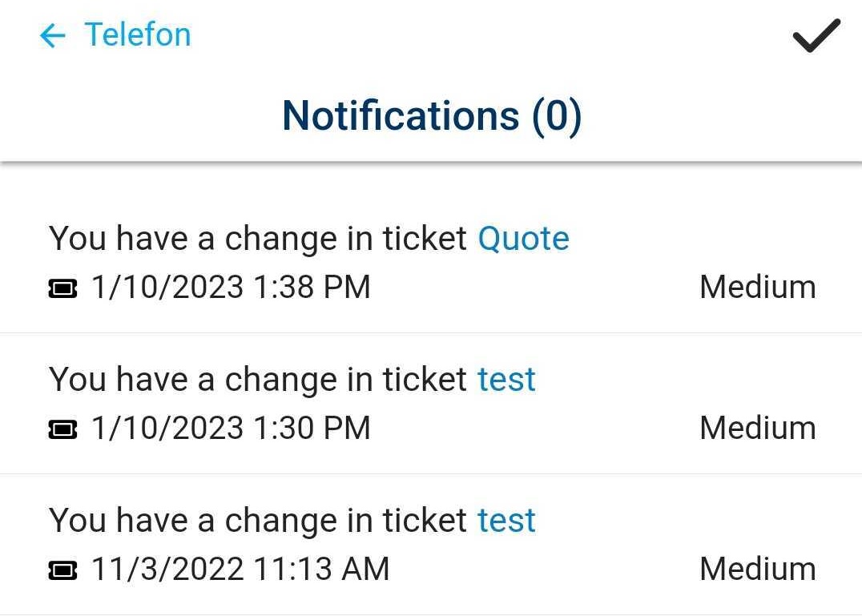
Task: Click the timestamp 11/3/2022 11:13 AM
Action: click(x=239, y=568)
